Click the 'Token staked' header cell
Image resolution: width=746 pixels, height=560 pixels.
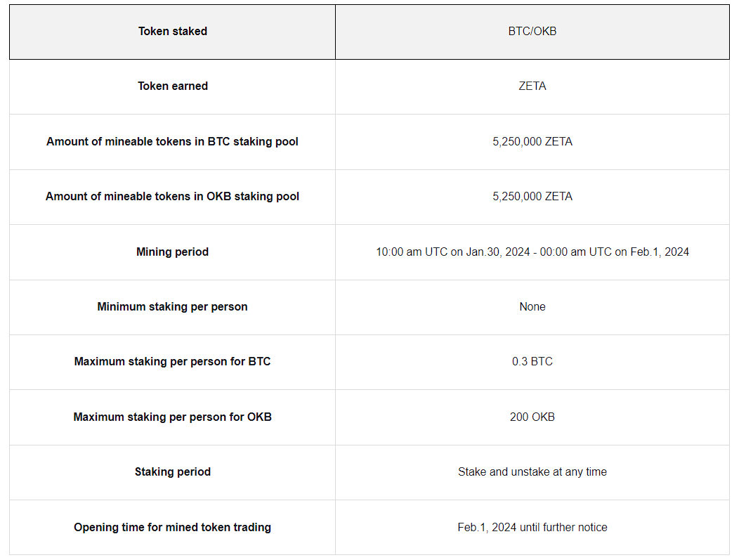(x=172, y=31)
